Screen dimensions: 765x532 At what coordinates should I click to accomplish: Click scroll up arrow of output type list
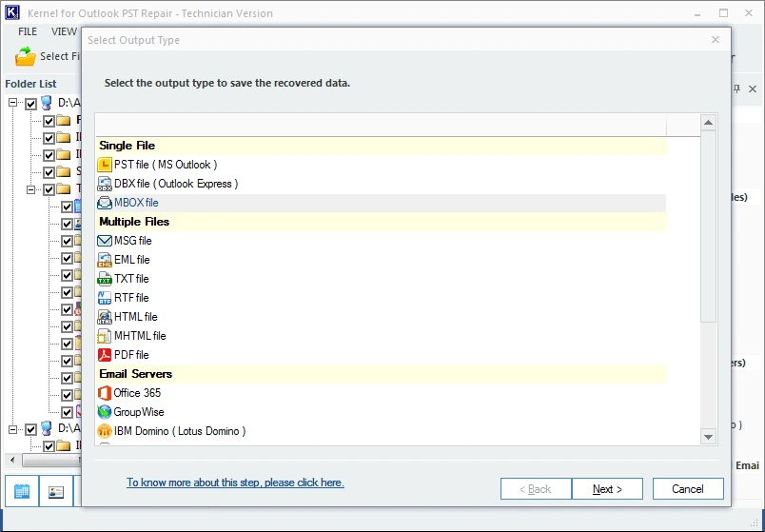tap(709, 123)
